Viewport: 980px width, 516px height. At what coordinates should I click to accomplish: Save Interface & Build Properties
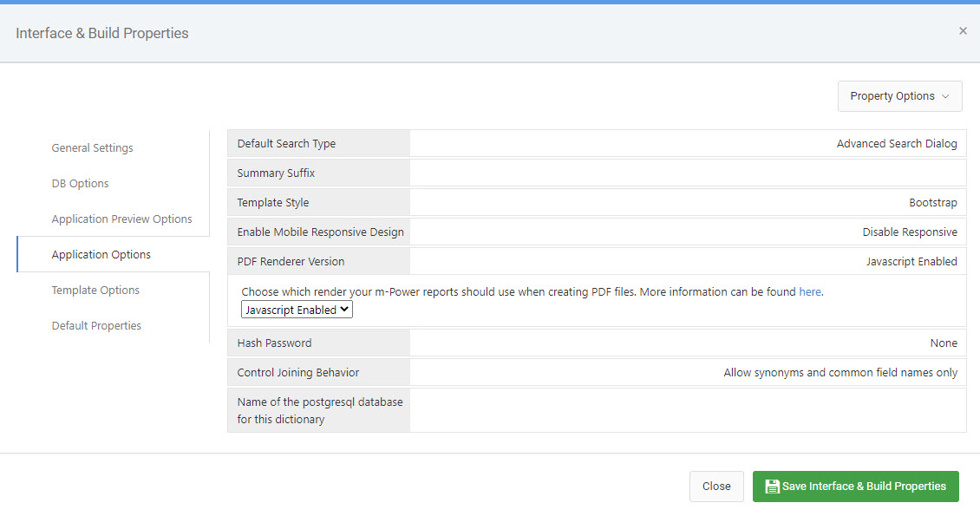point(856,486)
